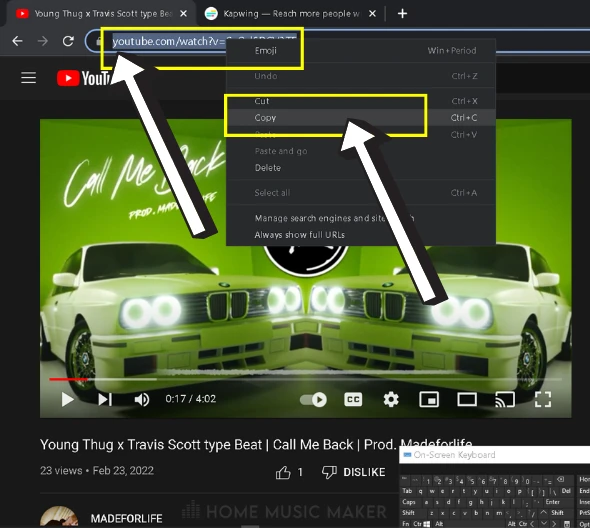Click the MADEFORLIFE channel avatar
Viewport: 590px width, 528px height.
click(x=59, y=517)
